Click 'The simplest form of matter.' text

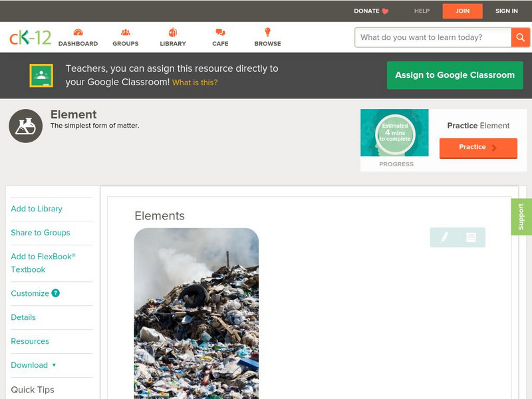pyautogui.click(x=94, y=126)
